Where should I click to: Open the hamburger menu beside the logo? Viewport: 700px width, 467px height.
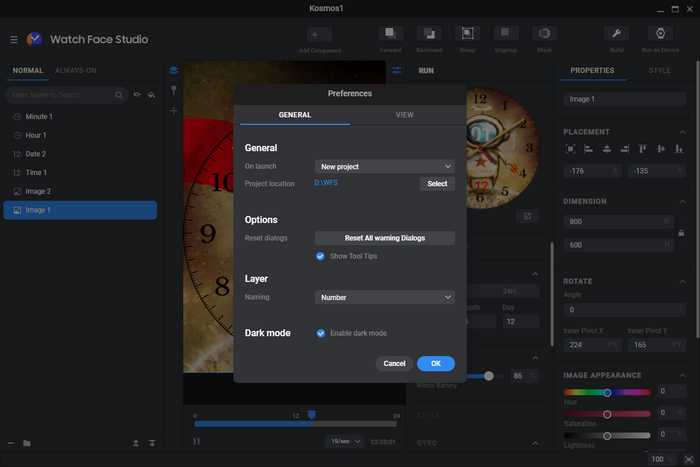click(x=14, y=39)
